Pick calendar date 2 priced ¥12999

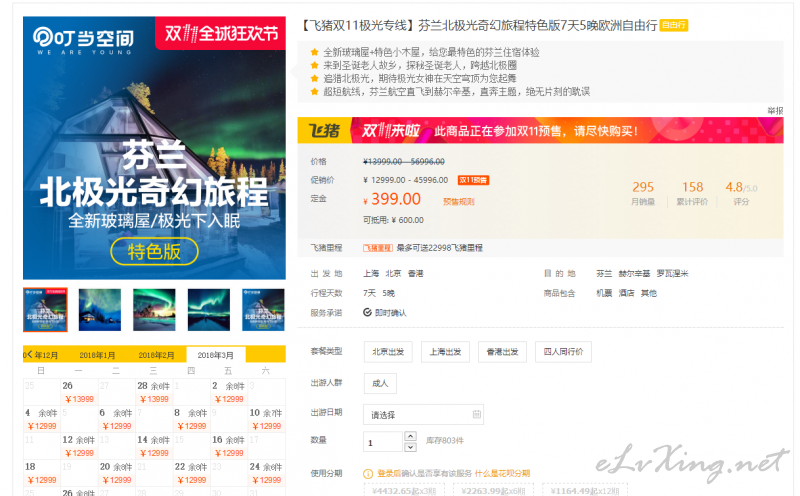point(229,392)
